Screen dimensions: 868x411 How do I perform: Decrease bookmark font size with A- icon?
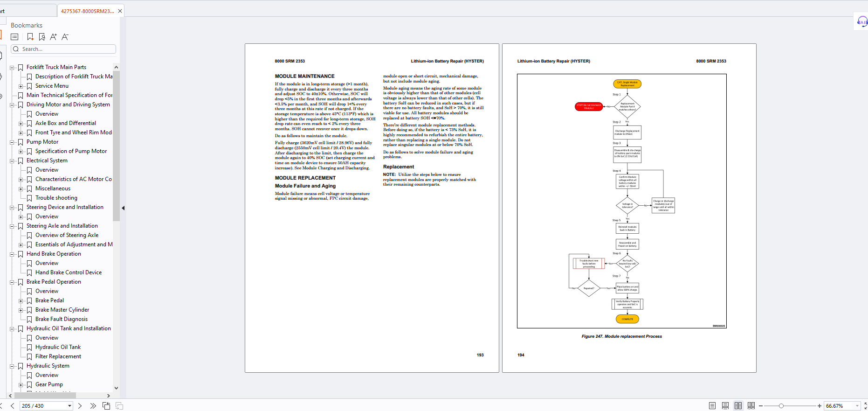pyautogui.click(x=65, y=37)
